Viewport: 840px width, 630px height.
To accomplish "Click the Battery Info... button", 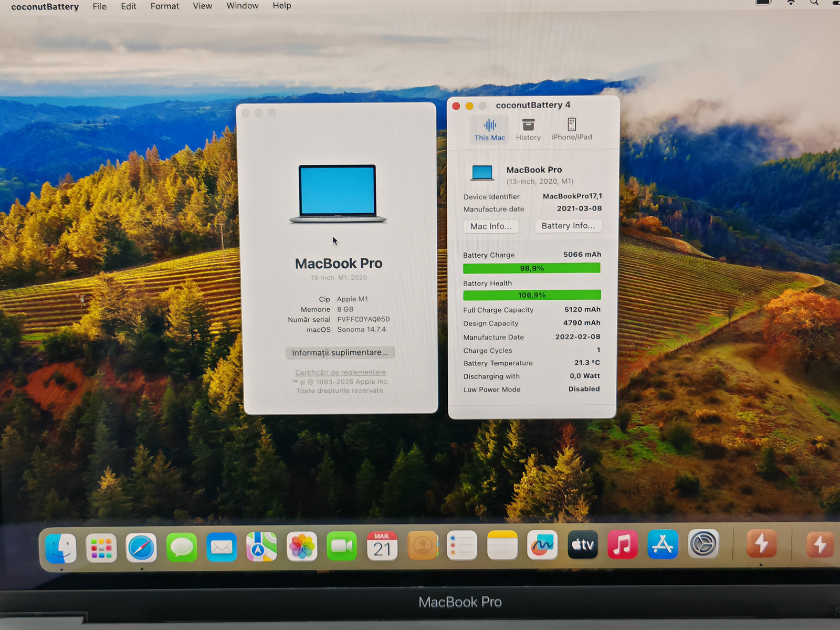I will (x=568, y=226).
